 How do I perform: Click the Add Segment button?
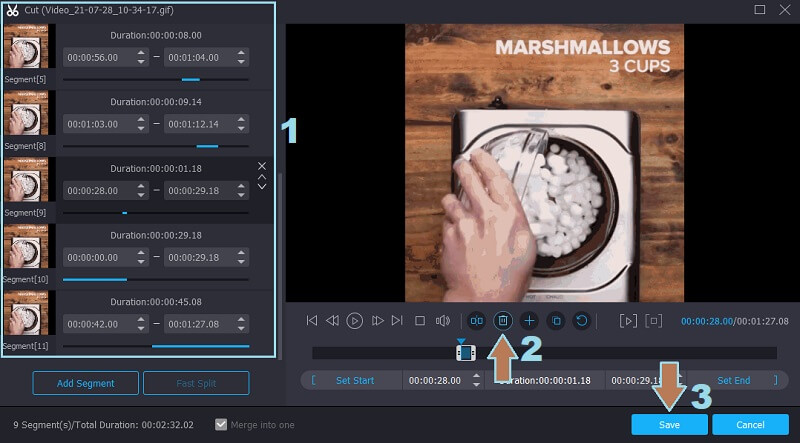coord(85,383)
